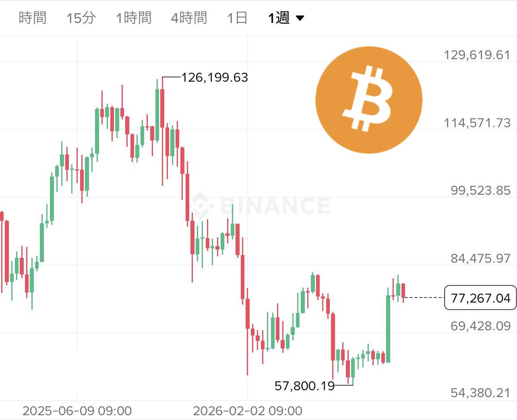
Task: Click the 129,619.61 price axis label
Action: pyautogui.click(x=477, y=55)
